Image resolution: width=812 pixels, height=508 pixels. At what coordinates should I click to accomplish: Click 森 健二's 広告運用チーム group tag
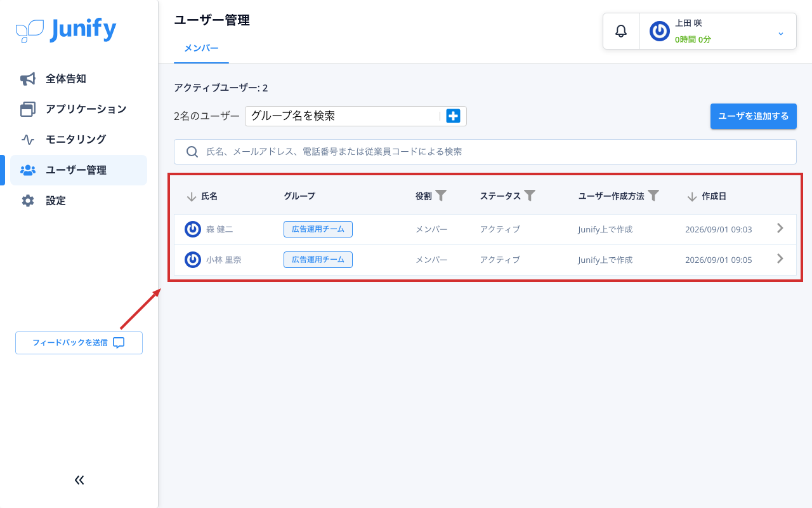[318, 229]
